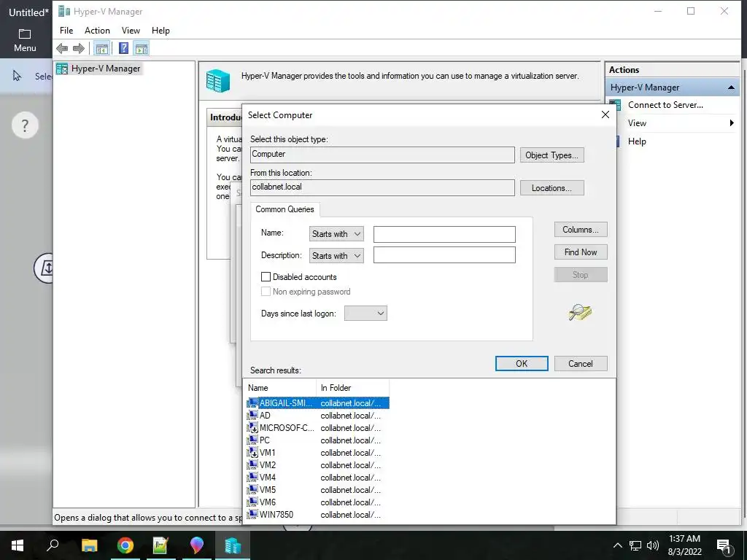Open the Help menu
This screenshot has height=560, width=747.
point(160,31)
